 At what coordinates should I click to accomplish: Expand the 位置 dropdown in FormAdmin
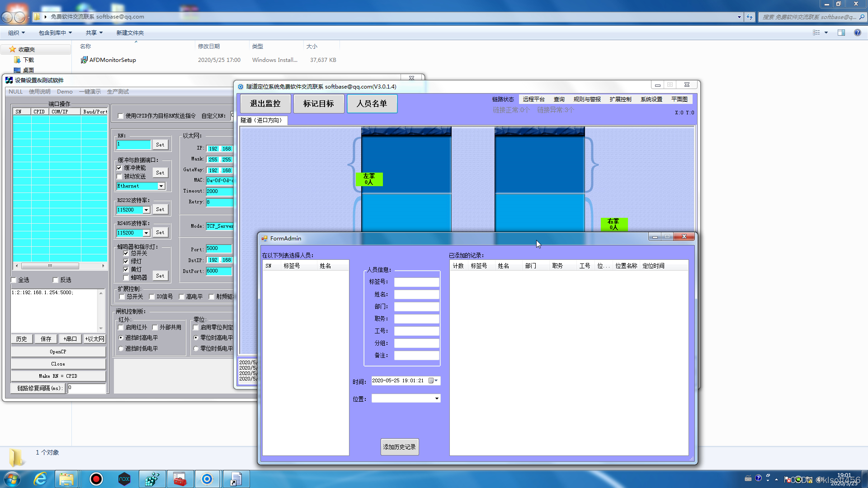[436, 399]
